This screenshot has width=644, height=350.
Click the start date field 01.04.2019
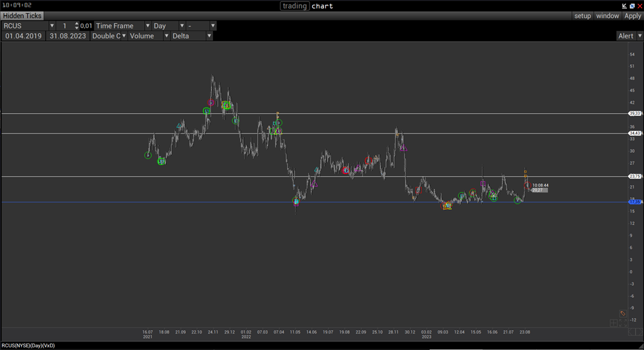[23, 36]
